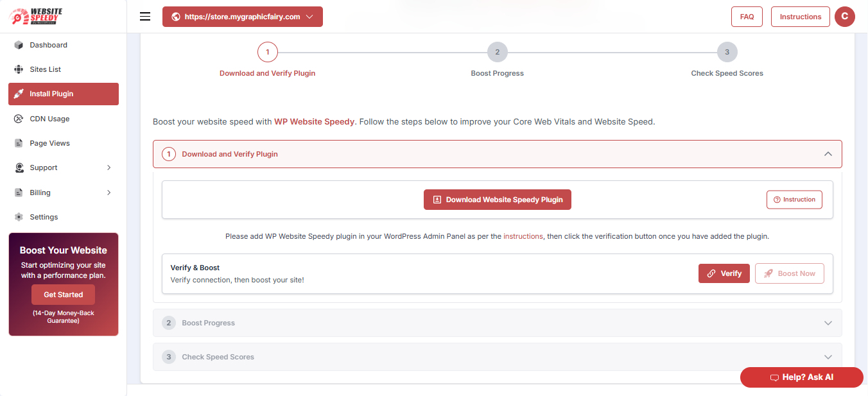The height and width of the screenshot is (396, 868).
Task: Click the Boost Your Website heading
Action: tap(64, 250)
